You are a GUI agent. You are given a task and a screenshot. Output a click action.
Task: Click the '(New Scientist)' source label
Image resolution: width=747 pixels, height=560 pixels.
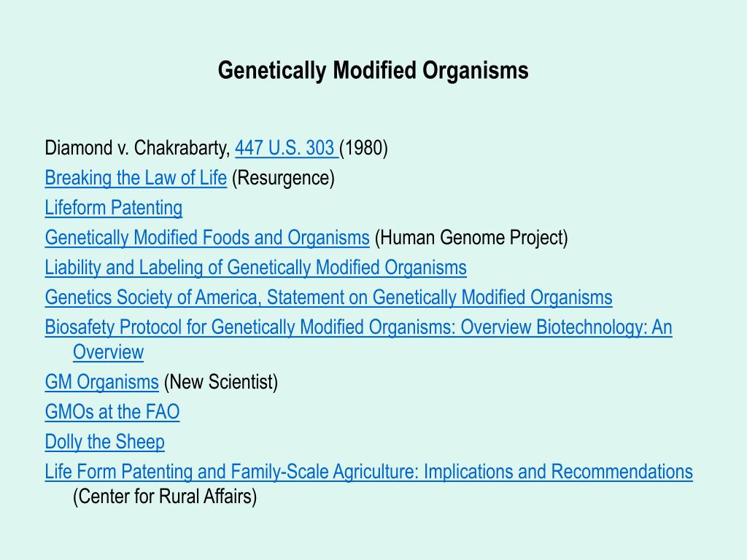tap(220, 382)
